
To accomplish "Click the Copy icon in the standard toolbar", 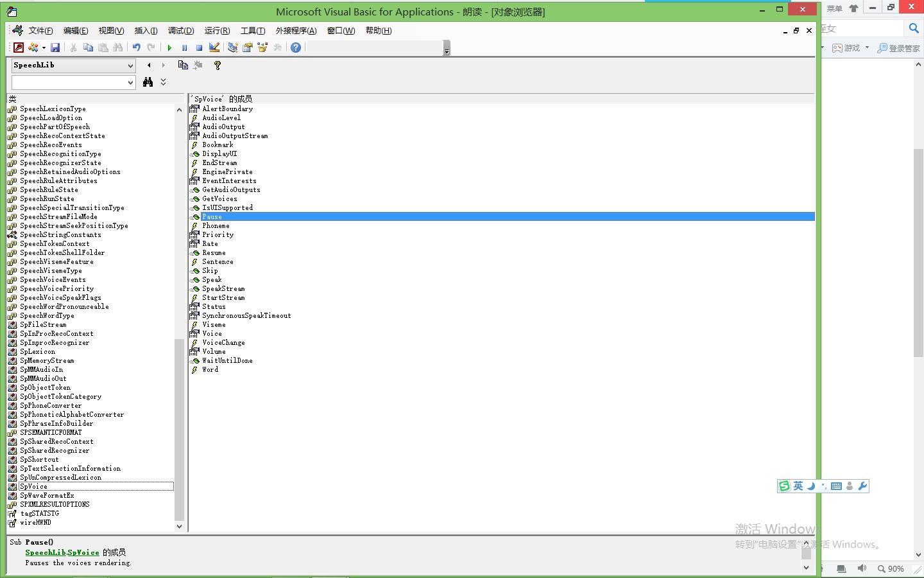I will (x=88, y=48).
